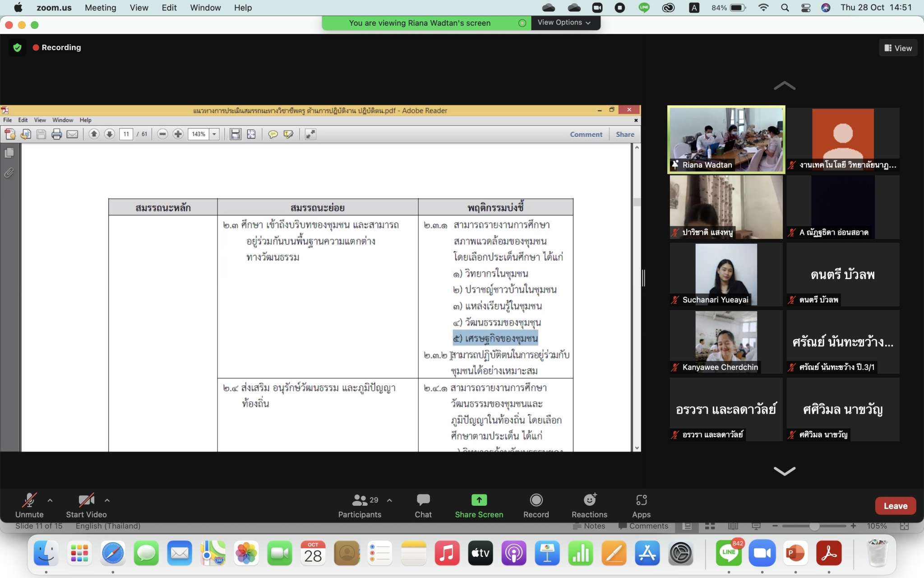Start Video with the camera toggle
This screenshot has width=924, height=578.
(86, 500)
